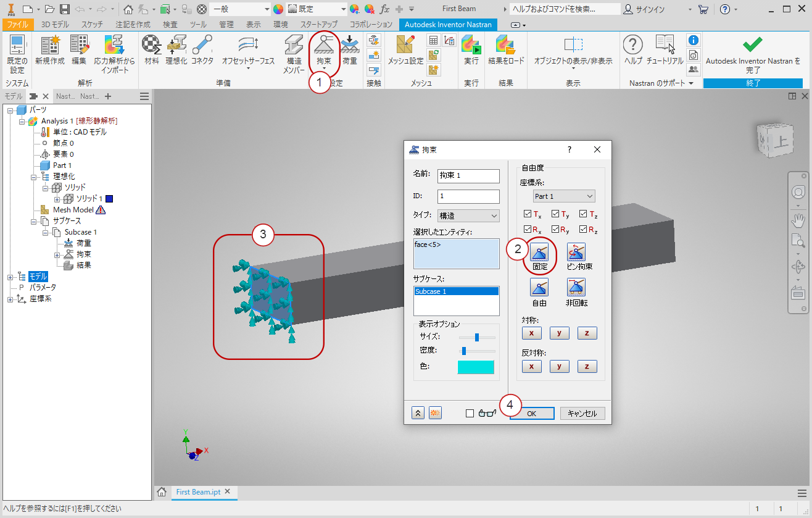The image size is (812, 518).
Task: Switch to the 検査 ribbon tab
Action: coord(170,25)
